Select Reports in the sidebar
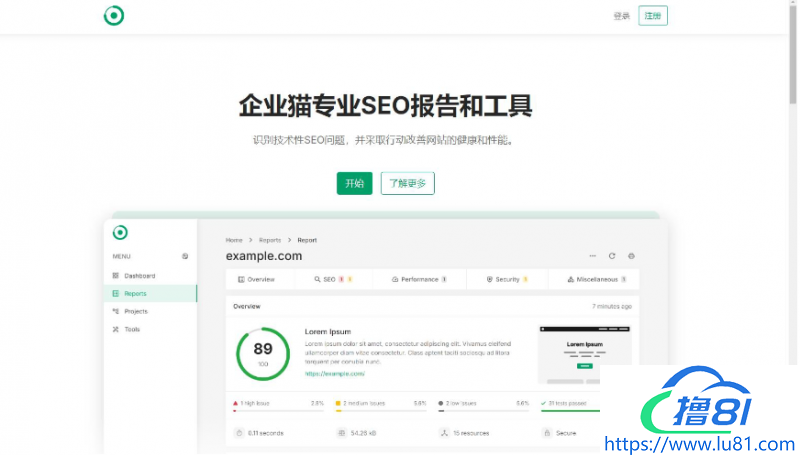800x455 pixels. point(135,293)
